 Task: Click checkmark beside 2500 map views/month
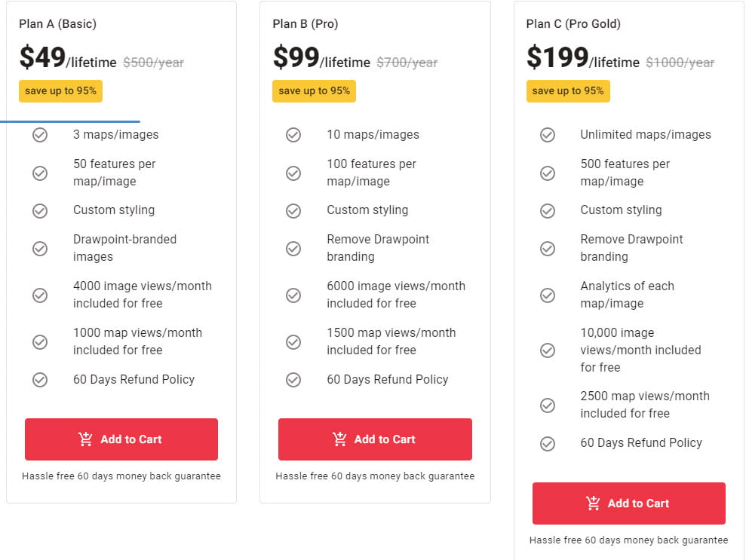coord(548,405)
